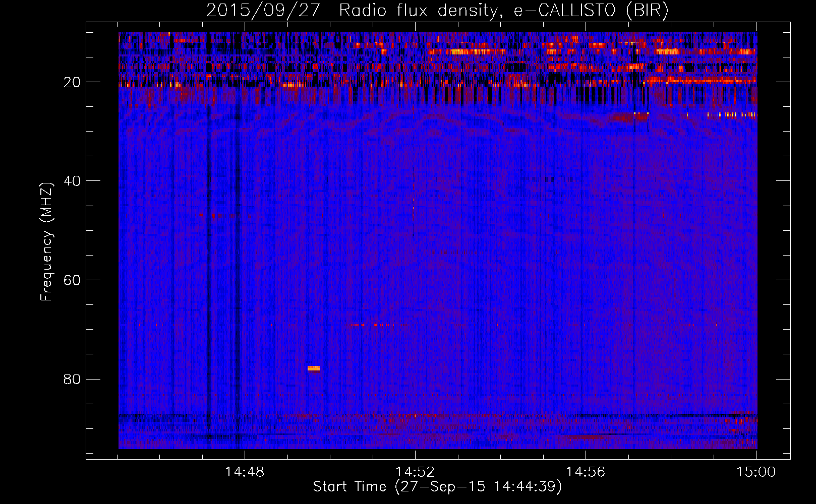
Task: Click the 20 frequency tick label
Action: [x=72, y=82]
